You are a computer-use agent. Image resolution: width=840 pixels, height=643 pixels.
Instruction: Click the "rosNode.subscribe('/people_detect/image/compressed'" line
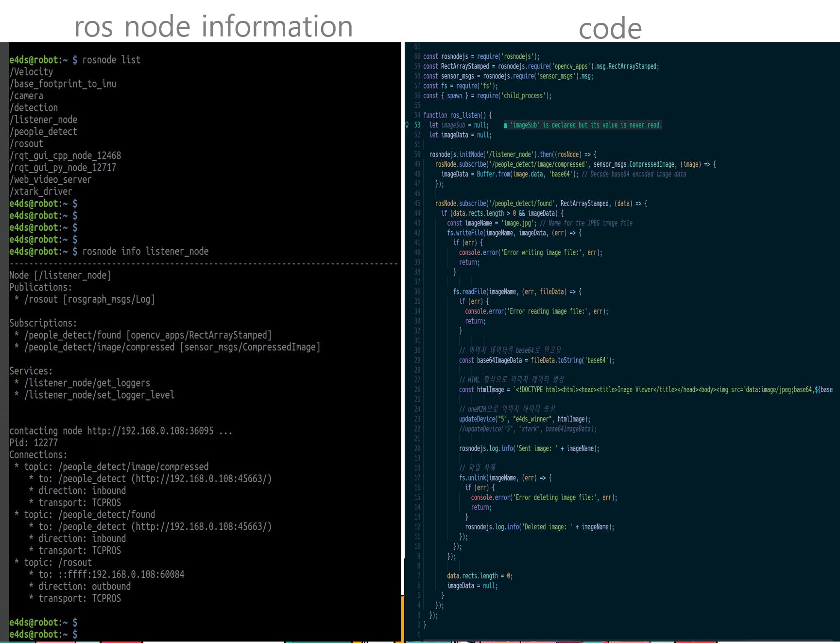click(x=576, y=164)
